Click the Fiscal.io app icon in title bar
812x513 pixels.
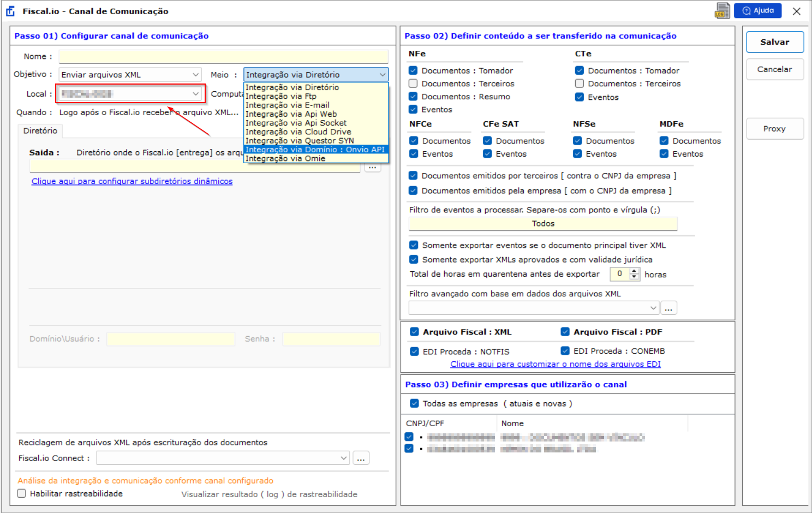(x=10, y=11)
